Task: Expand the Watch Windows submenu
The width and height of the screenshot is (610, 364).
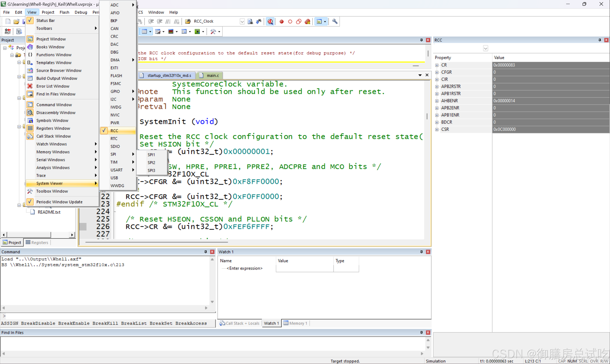Action: click(x=62, y=144)
